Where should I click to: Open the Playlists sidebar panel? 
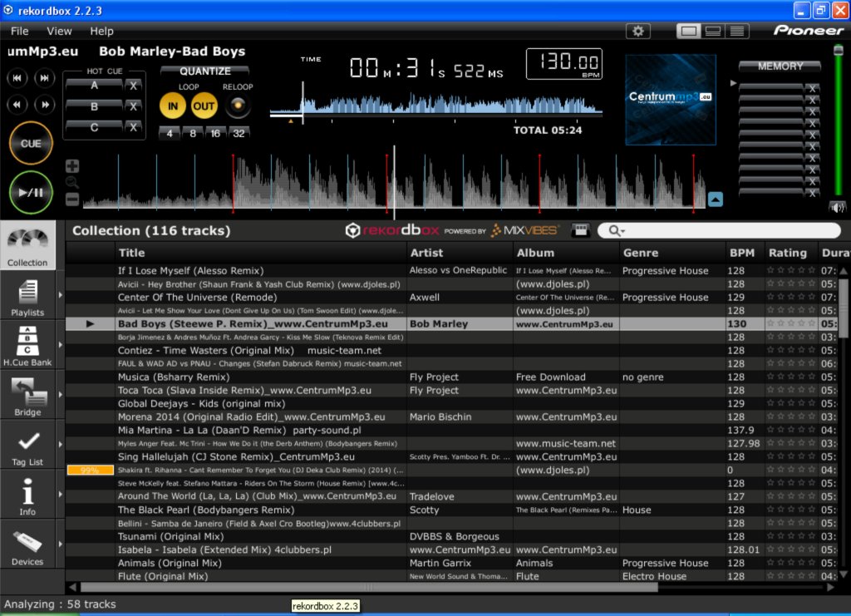click(27, 296)
